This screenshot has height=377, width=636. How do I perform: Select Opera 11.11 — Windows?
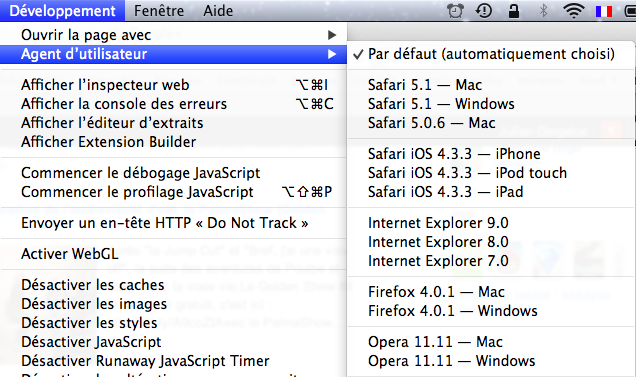[x=491, y=361]
